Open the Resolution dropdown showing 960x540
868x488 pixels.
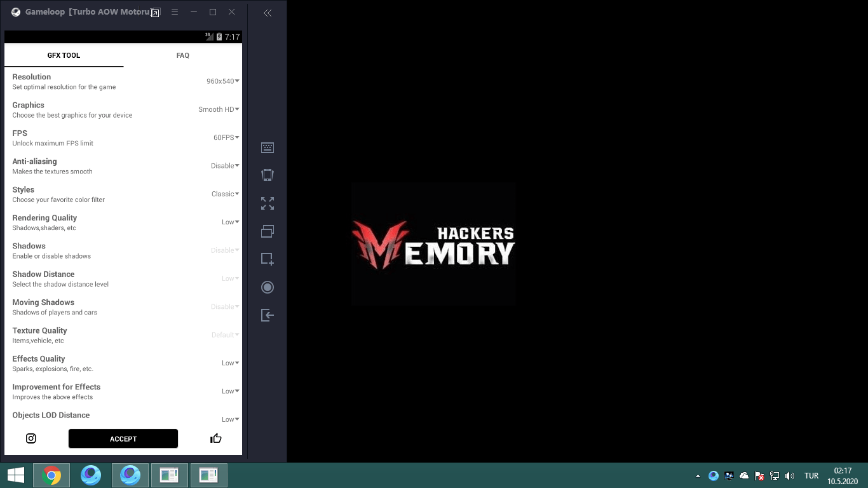tap(223, 81)
